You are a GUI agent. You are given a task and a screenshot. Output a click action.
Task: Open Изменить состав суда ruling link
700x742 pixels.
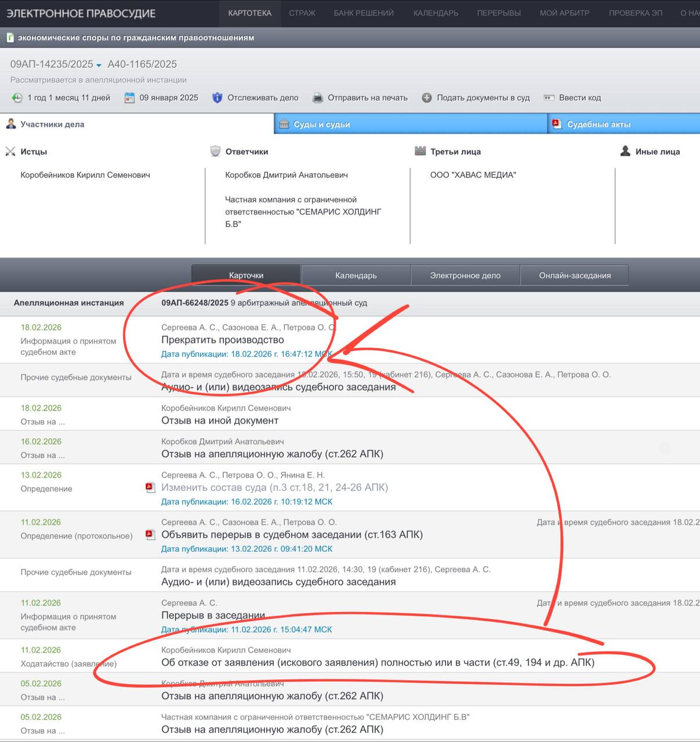coord(274,488)
